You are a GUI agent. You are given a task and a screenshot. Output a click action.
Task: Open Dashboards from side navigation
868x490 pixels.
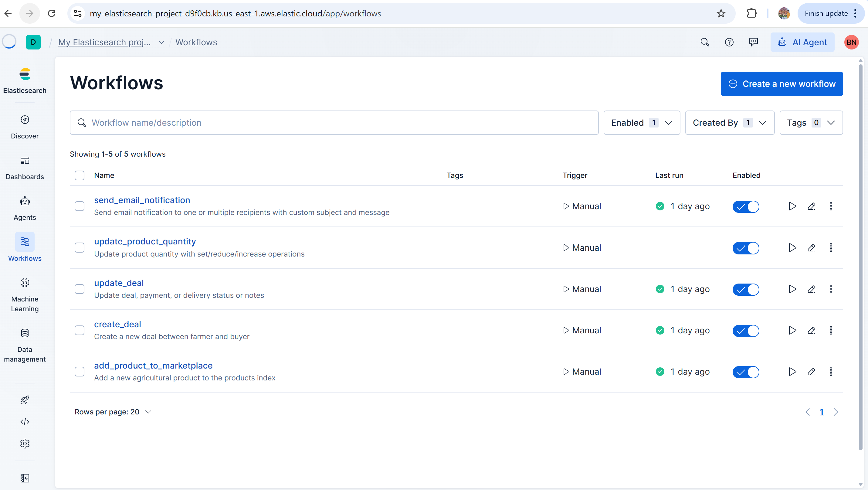(x=25, y=168)
